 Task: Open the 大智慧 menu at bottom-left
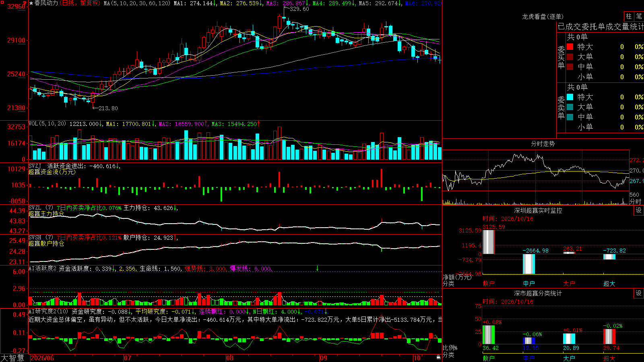(x=12, y=358)
